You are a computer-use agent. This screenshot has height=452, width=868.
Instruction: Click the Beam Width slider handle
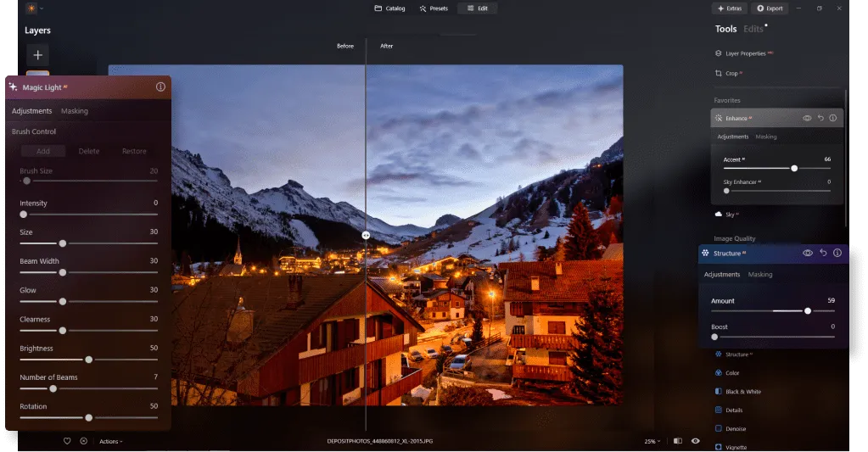(x=63, y=272)
